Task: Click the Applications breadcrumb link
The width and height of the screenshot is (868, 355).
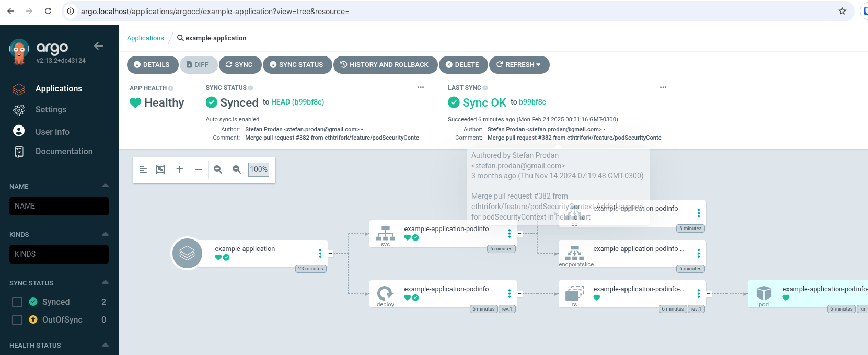Action: (x=145, y=38)
